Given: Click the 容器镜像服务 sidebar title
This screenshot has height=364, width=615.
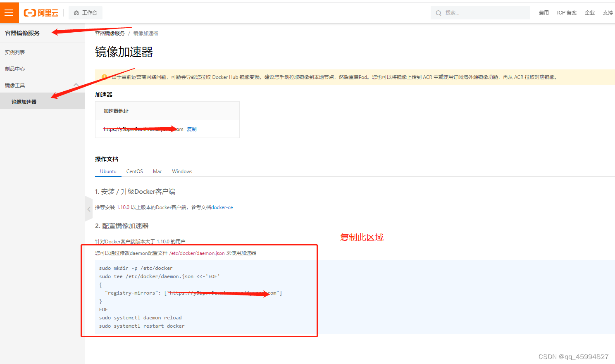Looking at the screenshot, I should click(x=22, y=33).
